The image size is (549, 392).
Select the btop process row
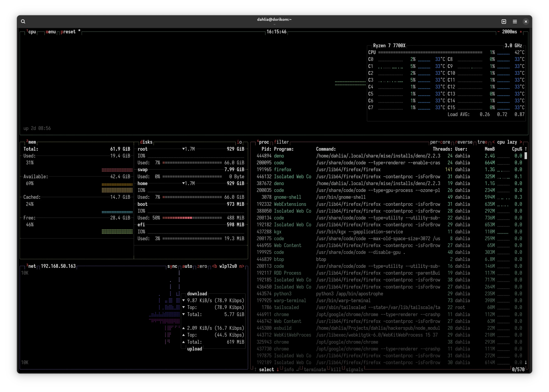(x=389, y=259)
